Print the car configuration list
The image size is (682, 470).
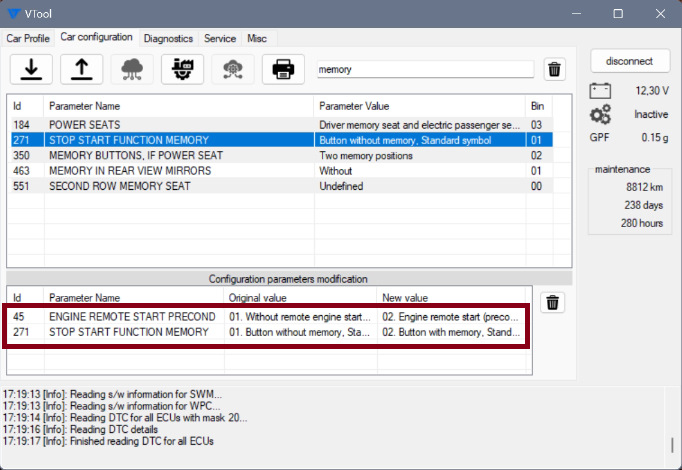click(283, 69)
